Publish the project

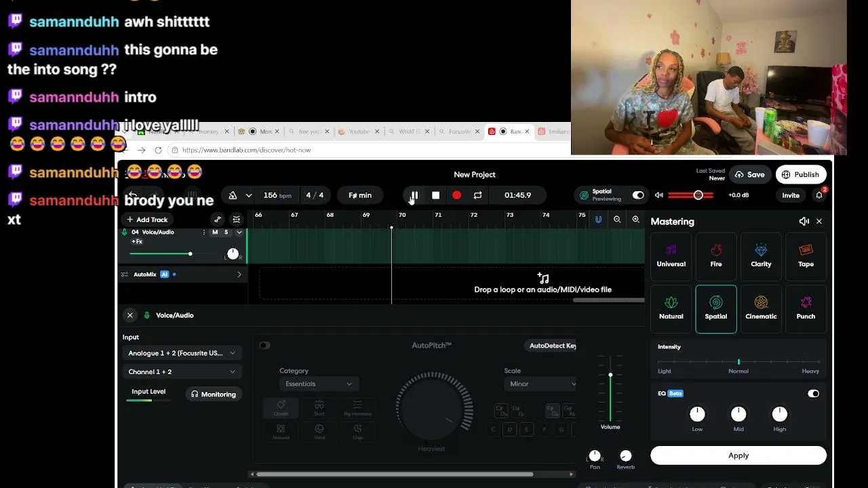[800, 174]
